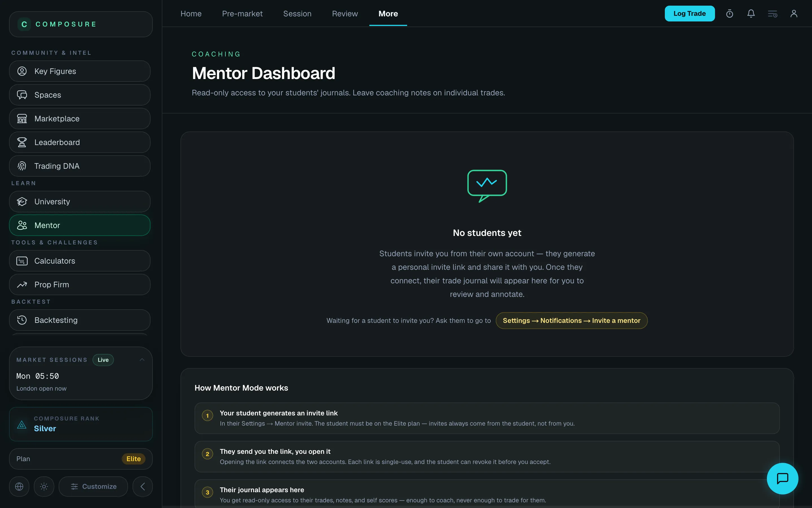The width and height of the screenshot is (812, 508).
Task: Click the 'London open now' status text
Action: pos(41,388)
